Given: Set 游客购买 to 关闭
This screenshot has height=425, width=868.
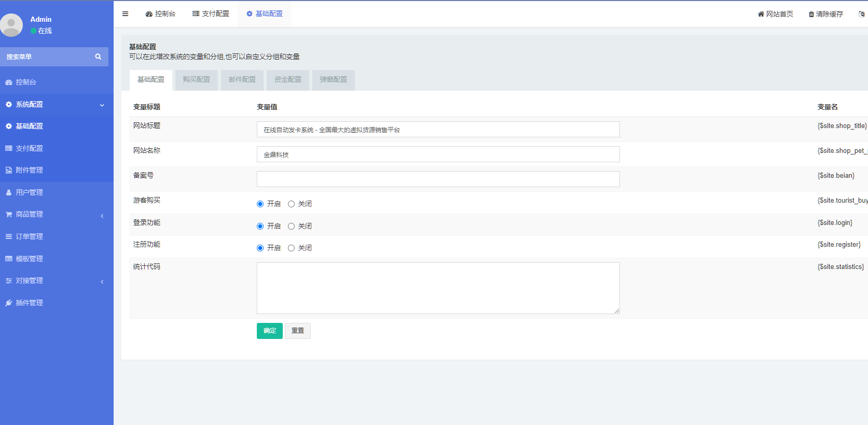Looking at the screenshot, I should click(291, 204).
